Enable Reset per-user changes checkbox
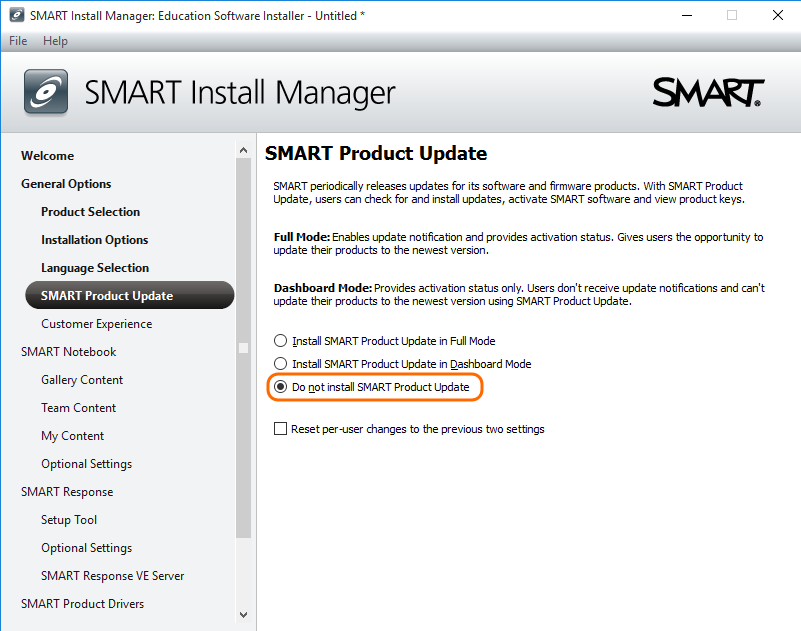The image size is (801, 631). pos(281,429)
